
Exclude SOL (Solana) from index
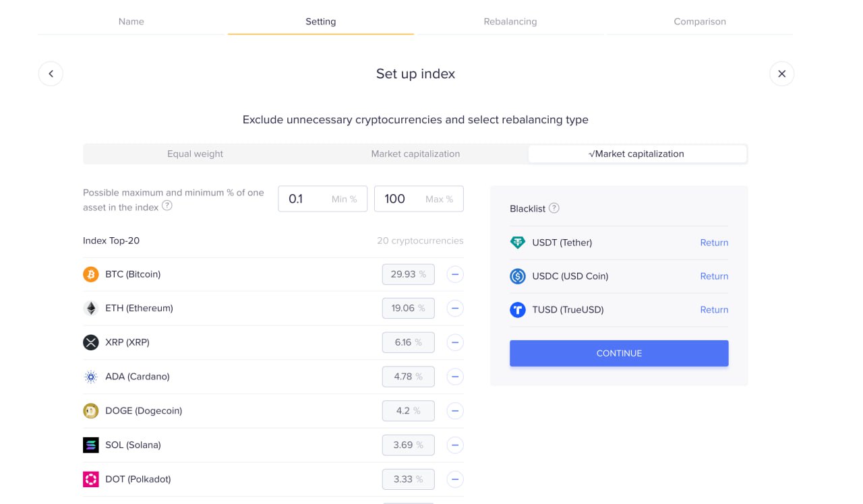[x=455, y=445]
